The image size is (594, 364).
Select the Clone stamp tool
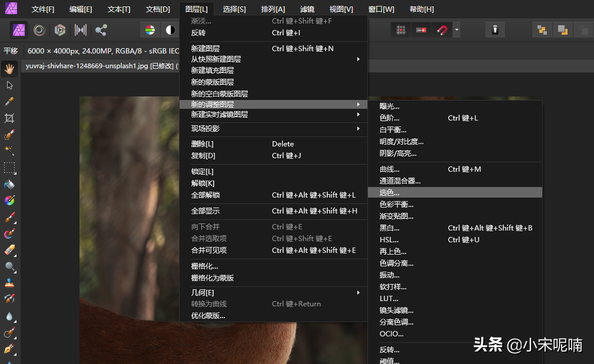click(9, 283)
